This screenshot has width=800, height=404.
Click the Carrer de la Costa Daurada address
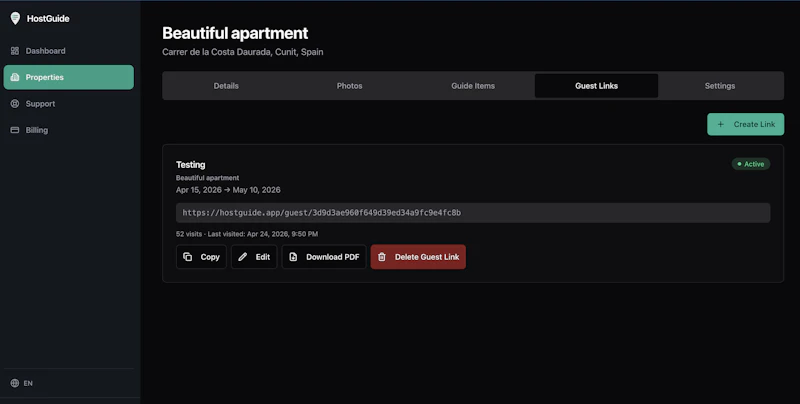click(x=243, y=52)
